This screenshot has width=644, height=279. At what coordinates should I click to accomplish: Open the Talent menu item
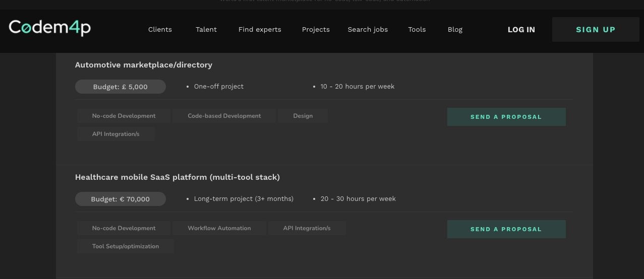(206, 29)
